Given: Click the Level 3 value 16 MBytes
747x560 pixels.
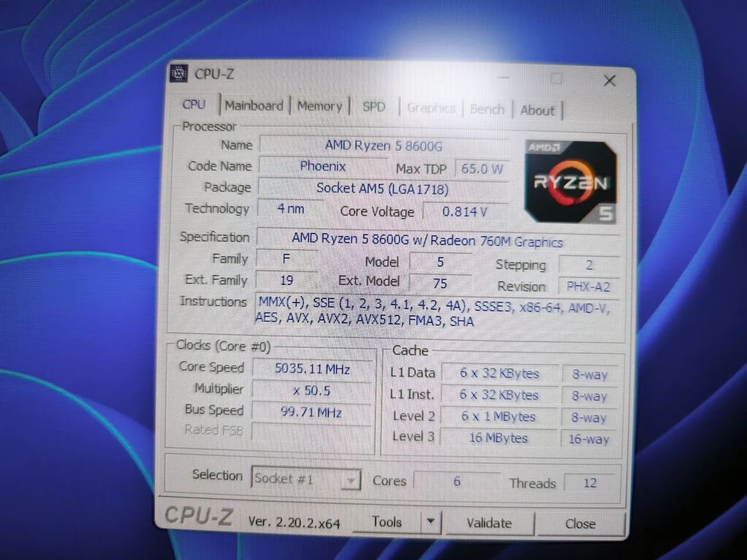Looking at the screenshot, I should (x=498, y=438).
